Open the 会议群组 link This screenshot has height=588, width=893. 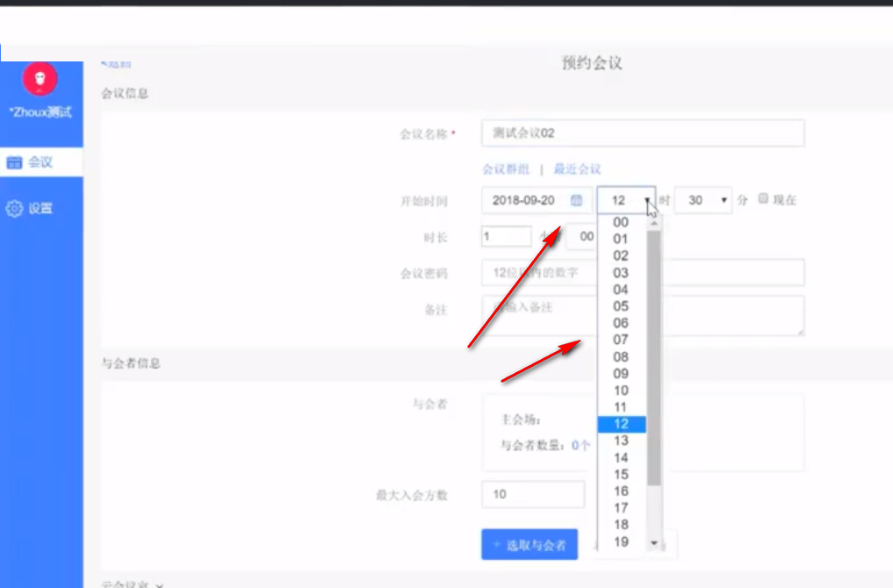[x=506, y=169]
